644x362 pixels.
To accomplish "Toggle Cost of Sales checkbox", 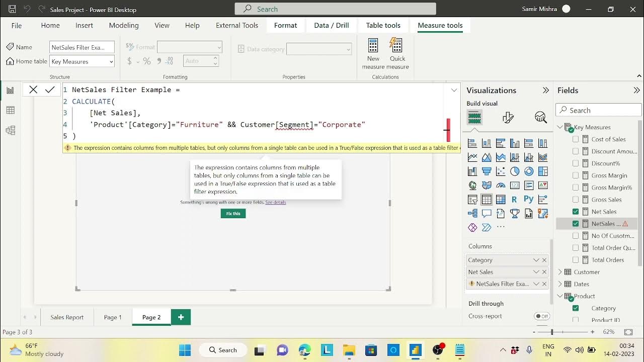I will 576,139.
